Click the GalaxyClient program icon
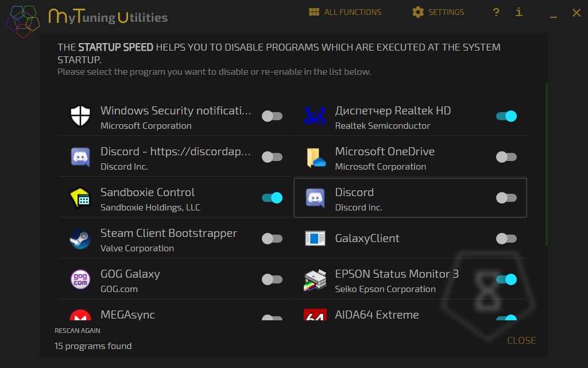588x368 pixels. click(x=315, y=239)
